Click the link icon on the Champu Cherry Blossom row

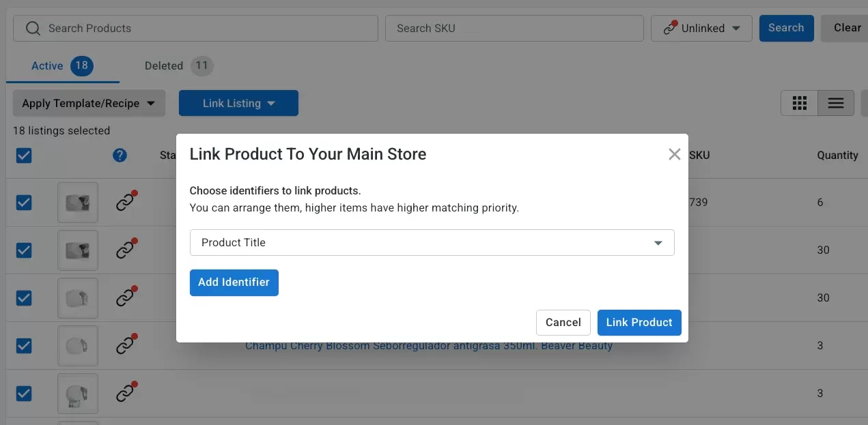[x=126, y=346]
